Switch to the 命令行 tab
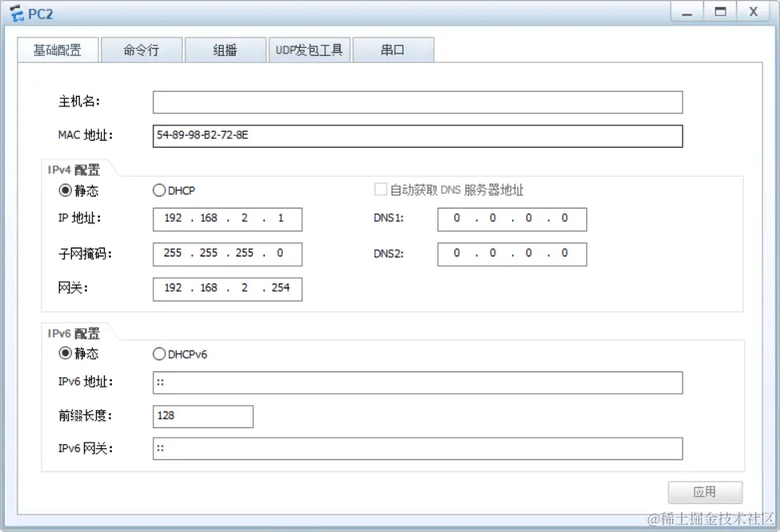The width and height of the screenshot is (780, 532). [x=141, y=49]
